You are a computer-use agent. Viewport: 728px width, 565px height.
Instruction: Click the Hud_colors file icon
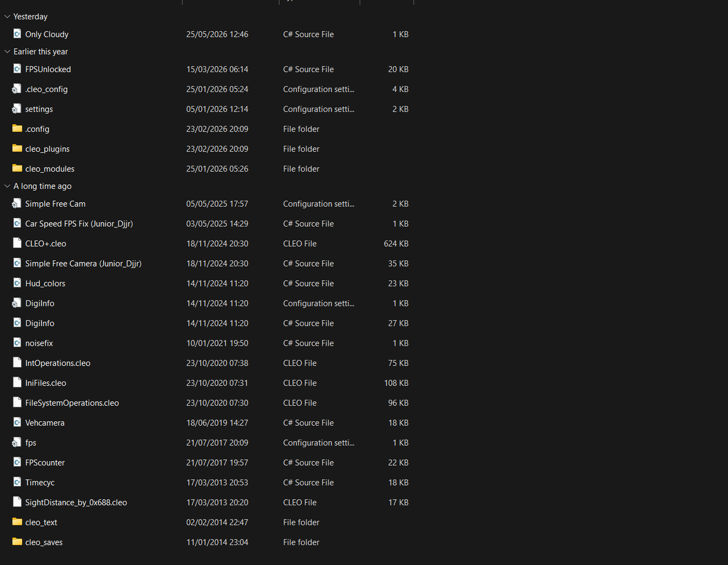click(17, 283)
